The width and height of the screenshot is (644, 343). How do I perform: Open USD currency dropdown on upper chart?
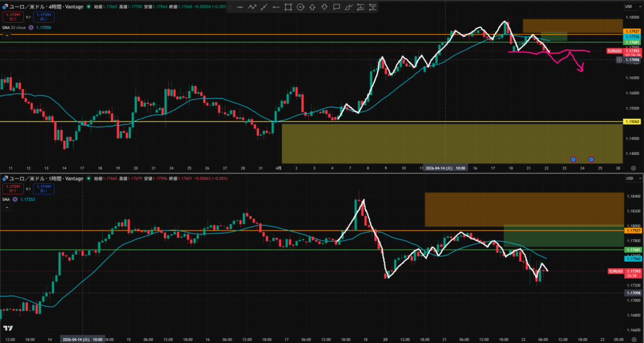[x=629, y=6]
